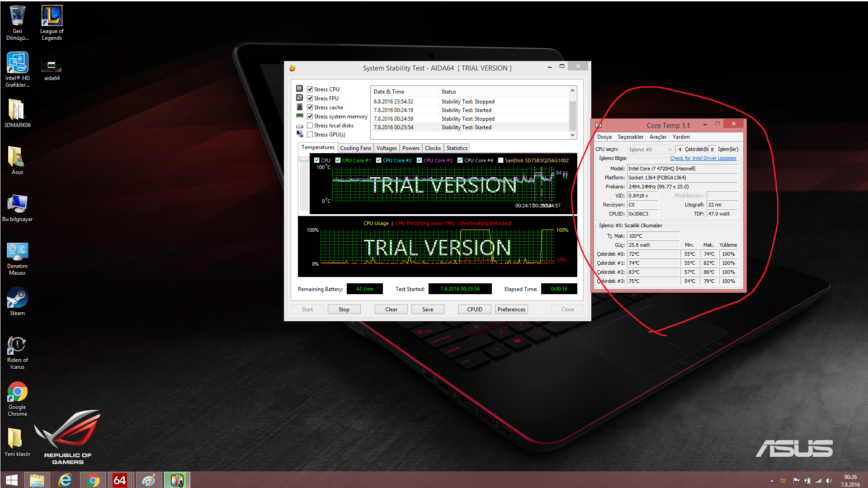Open Seçenekler menu in Core Temp

[631, 137]
